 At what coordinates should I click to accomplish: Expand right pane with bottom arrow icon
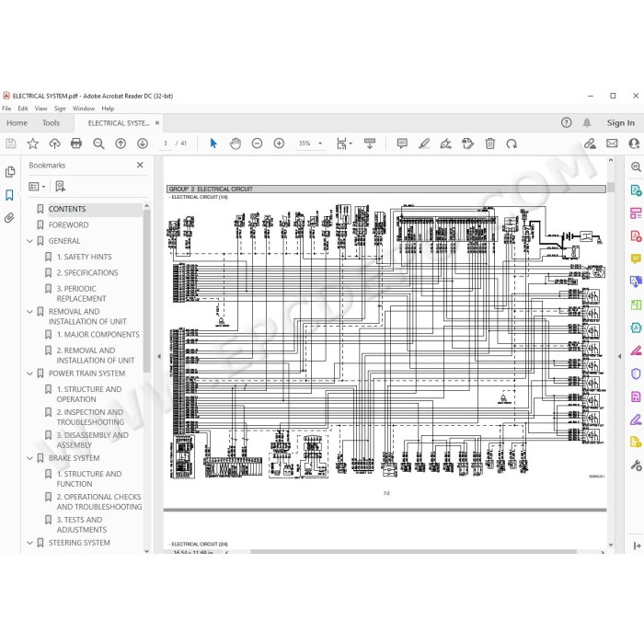coord(637,546)
